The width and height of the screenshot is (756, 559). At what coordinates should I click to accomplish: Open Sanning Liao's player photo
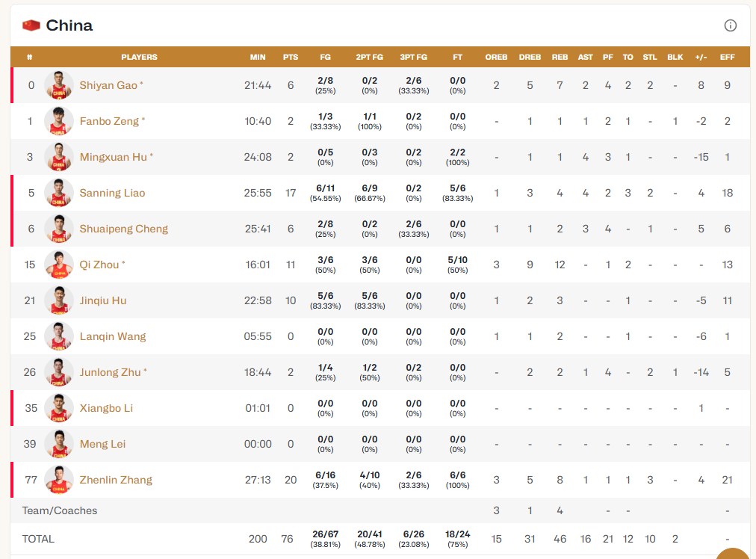pos(59,193)
